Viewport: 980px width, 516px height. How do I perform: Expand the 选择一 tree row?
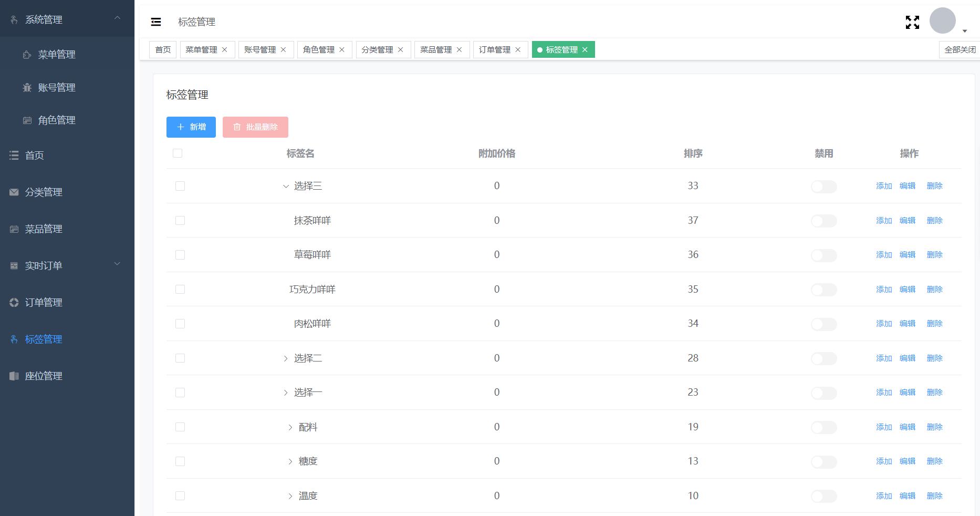pos(286,393)
